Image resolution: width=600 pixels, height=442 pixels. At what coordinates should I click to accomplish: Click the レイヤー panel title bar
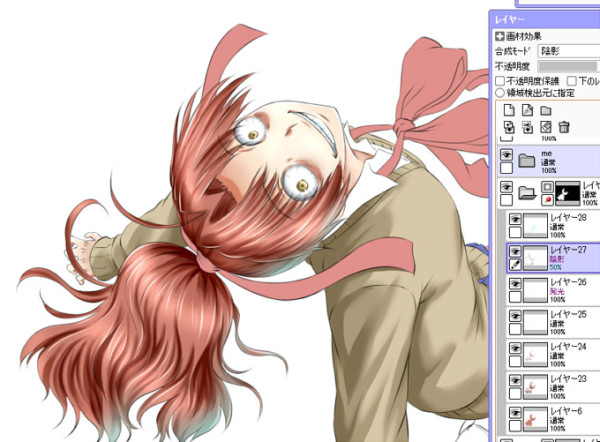pyautogui.click(x=545, y=20)
